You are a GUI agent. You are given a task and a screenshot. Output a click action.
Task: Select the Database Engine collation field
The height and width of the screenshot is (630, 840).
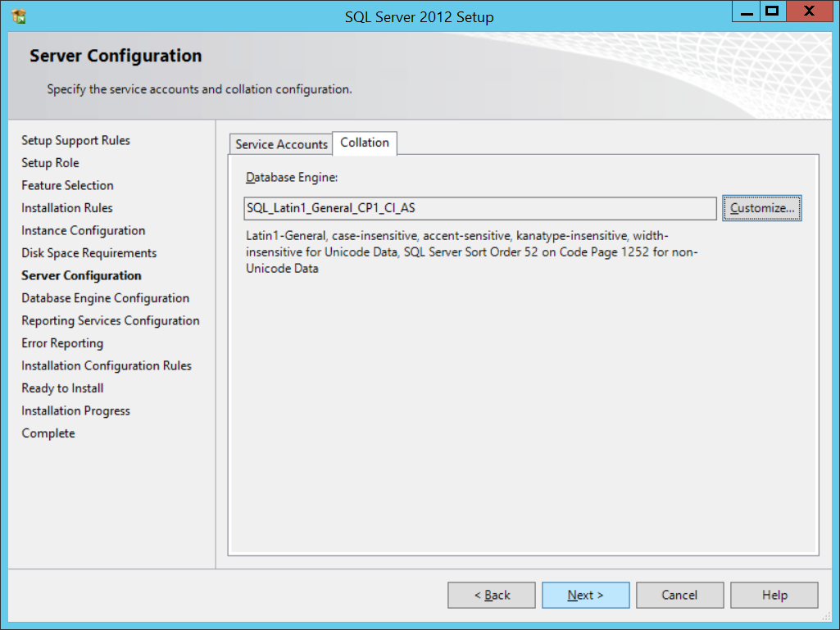point(479,208)
